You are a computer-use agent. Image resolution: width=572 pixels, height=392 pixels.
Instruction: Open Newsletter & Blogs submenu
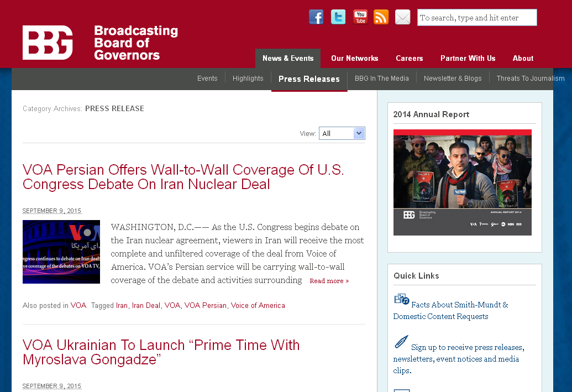pyautogui.click(x=453, y=79)
